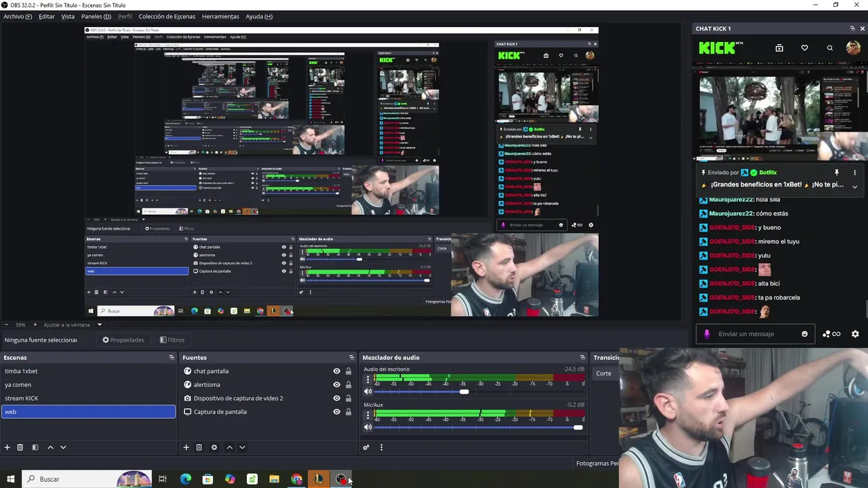The image size is (868, 488).
Task: Open Ayuda menu
Action: pyautogui.click(x=259, y=16)
